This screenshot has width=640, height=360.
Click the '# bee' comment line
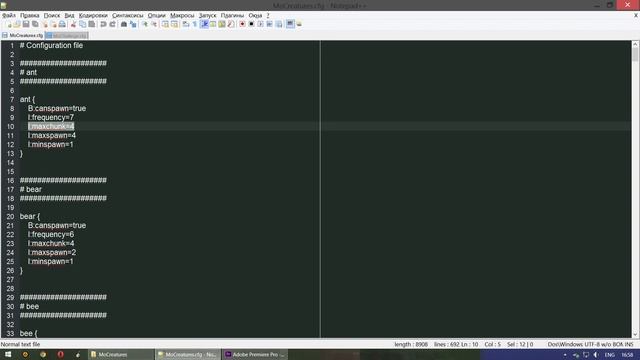(29, 306)
